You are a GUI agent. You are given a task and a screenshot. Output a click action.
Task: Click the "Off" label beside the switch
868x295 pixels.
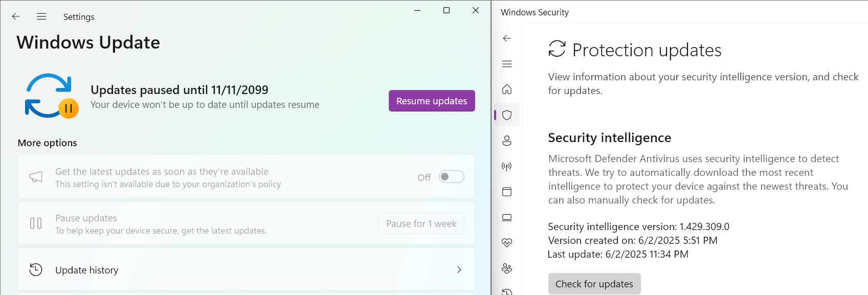(424, 177)
